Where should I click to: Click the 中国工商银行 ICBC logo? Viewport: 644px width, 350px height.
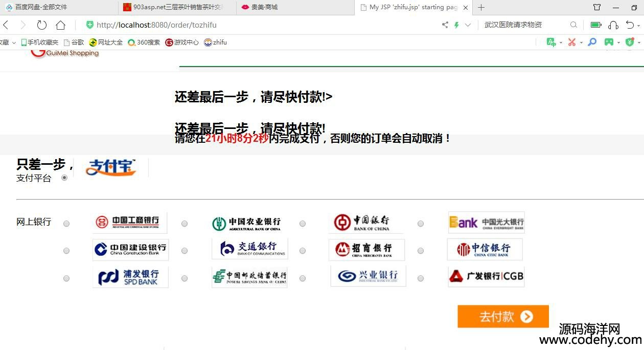click(x=130, y=223)
